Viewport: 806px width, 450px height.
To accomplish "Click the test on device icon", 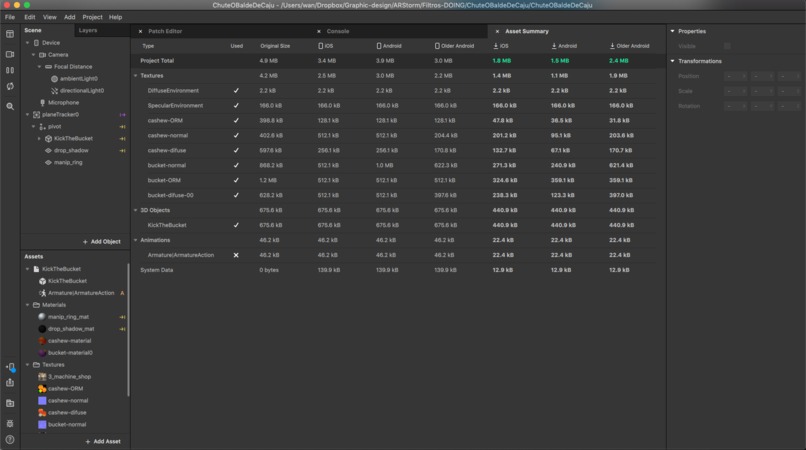I will pos(10,367).
